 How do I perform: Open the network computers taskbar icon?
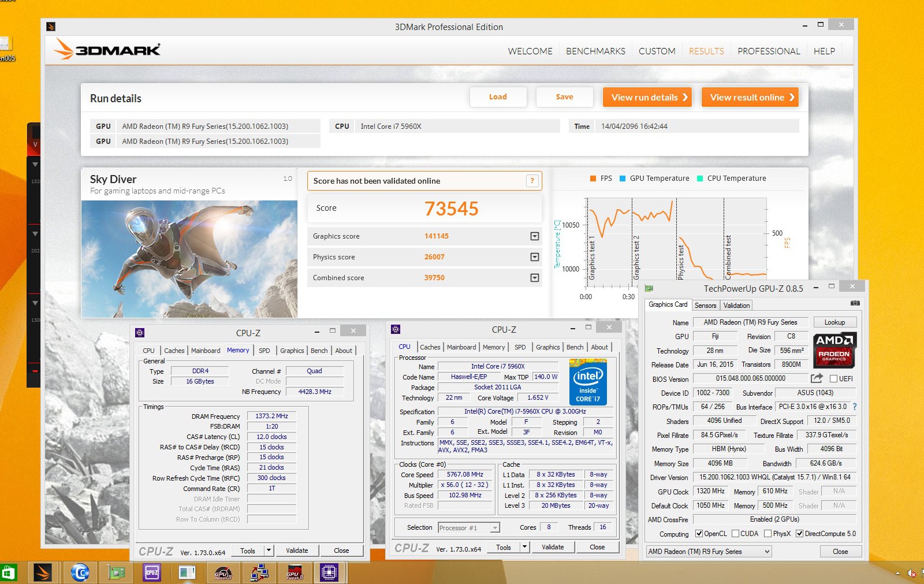(259, 573)
